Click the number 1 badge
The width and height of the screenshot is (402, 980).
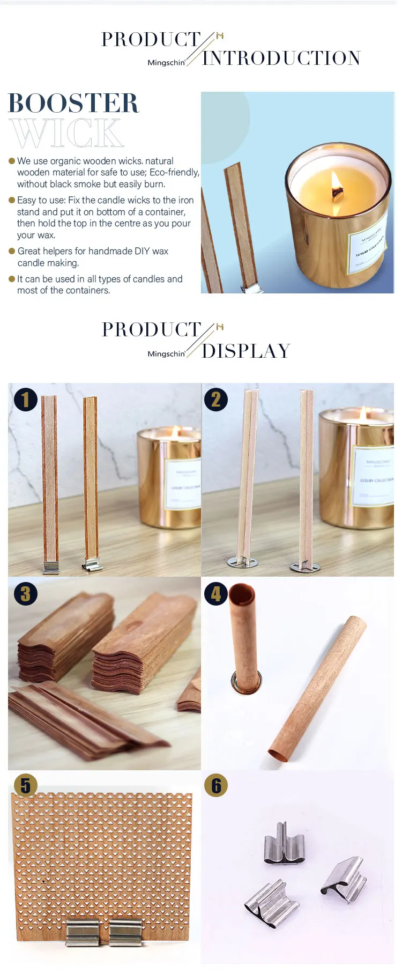tap(25, 399)
